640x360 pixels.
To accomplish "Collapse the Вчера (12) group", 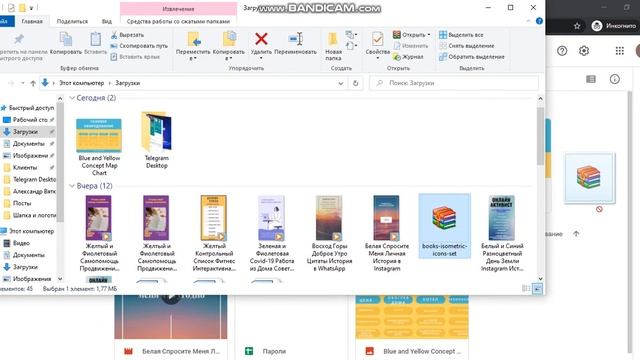I will pos(72,186).
